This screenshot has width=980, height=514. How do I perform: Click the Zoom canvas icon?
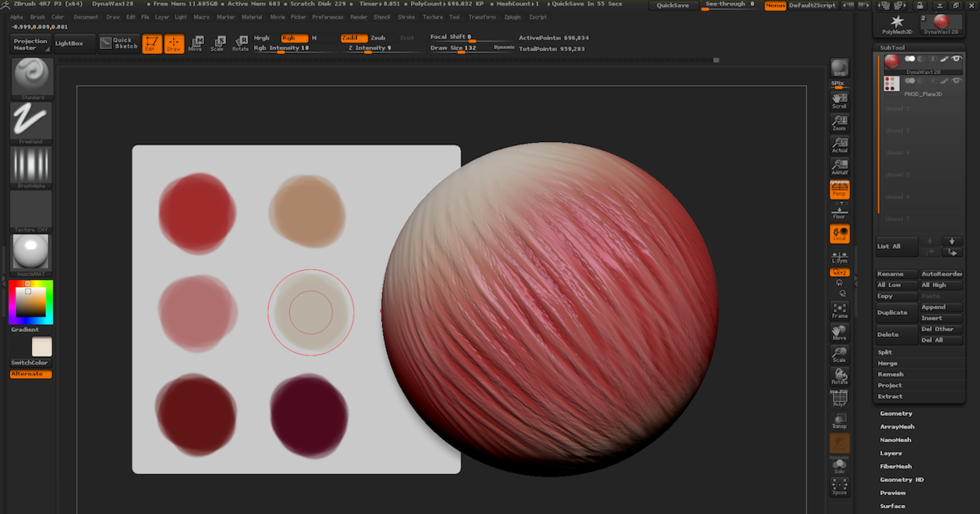(839, 123)
